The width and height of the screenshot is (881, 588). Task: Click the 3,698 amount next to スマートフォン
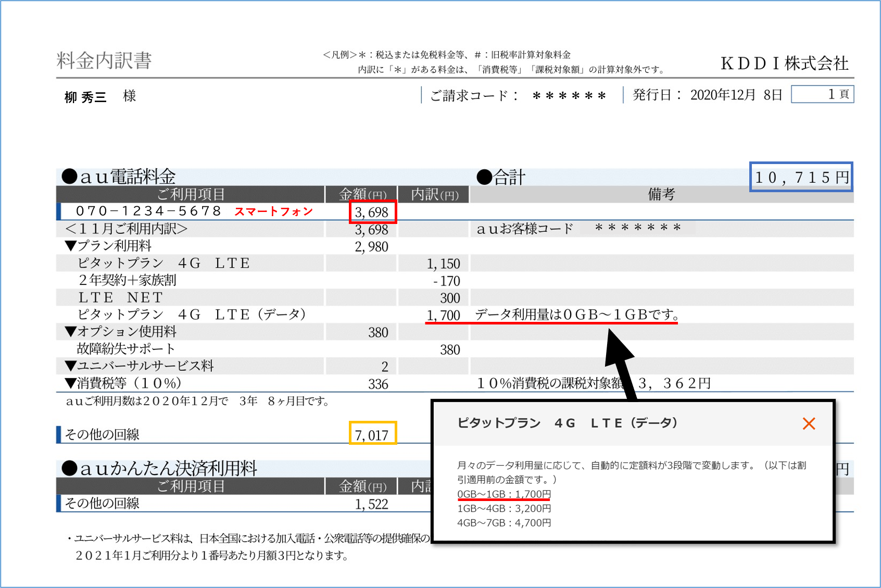[372, 212]
